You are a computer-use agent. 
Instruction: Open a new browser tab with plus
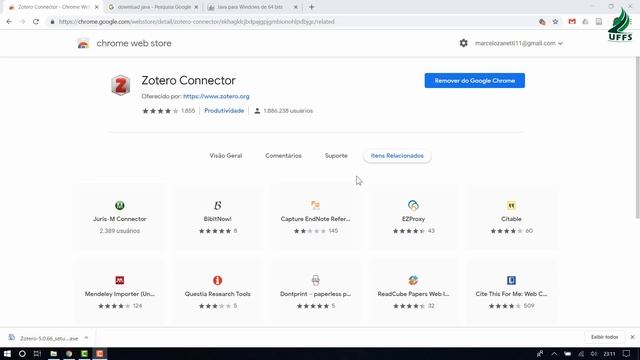tap(311, 7)
